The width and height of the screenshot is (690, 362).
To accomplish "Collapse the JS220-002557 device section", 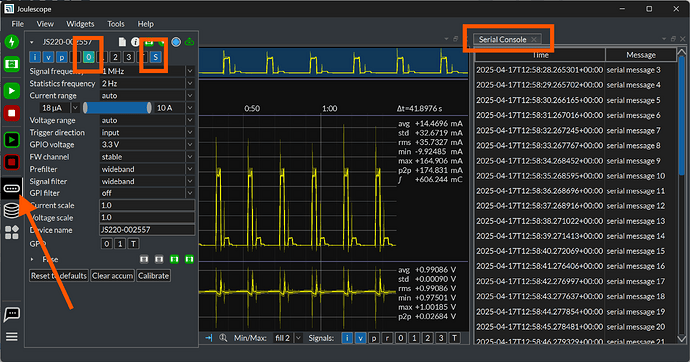I will (x=32, y=42).
